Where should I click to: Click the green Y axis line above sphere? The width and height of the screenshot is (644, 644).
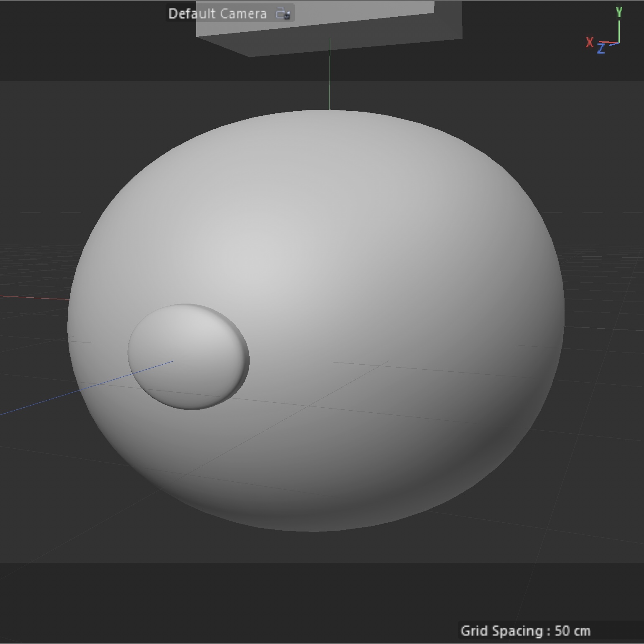click(330, 75)
